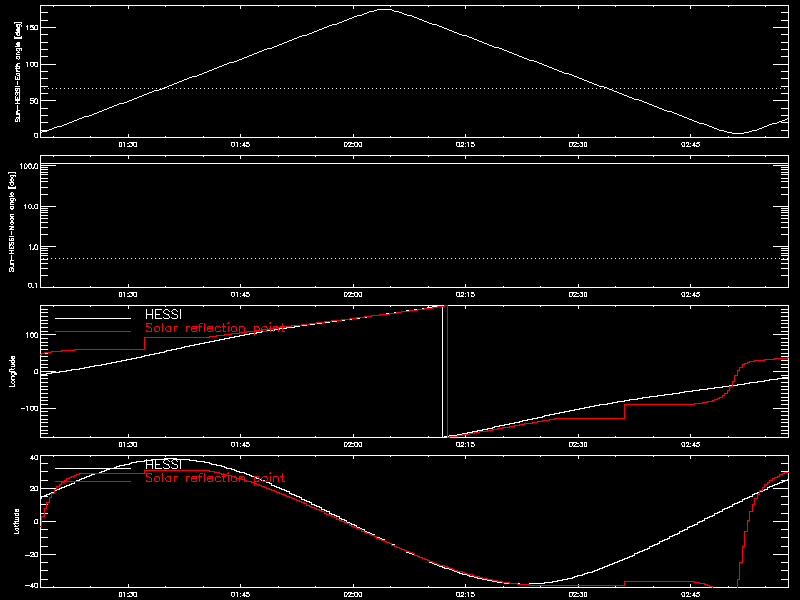Click "01:45" time label under Sun-HESSI-Noon plot
This screenshot has width=800, height=600.
click(240, 295)
